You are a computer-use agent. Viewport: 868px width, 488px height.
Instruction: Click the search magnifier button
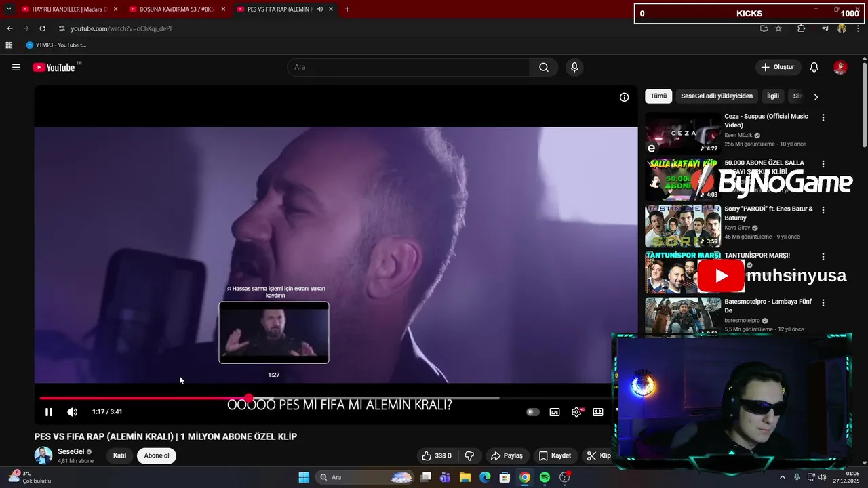(x=544, y=67)
